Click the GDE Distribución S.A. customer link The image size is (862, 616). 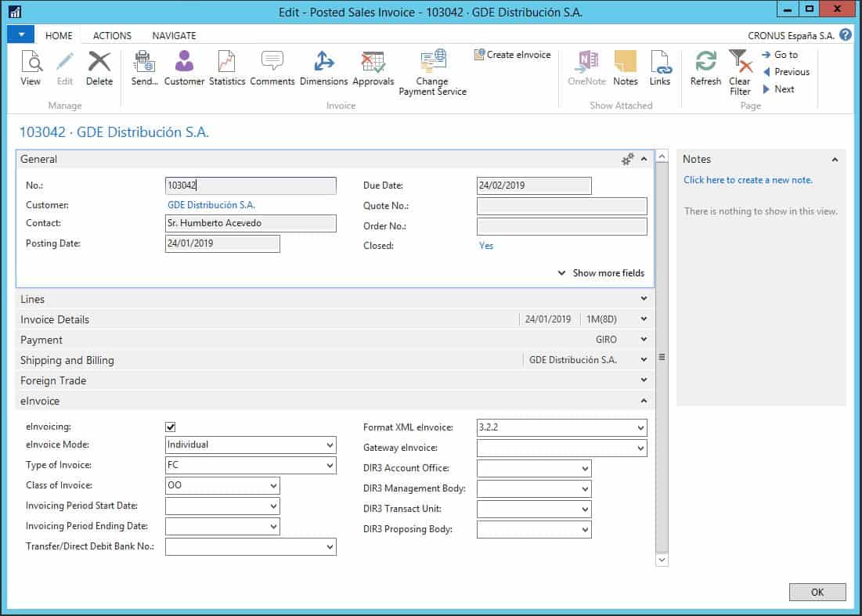point(211,205)
